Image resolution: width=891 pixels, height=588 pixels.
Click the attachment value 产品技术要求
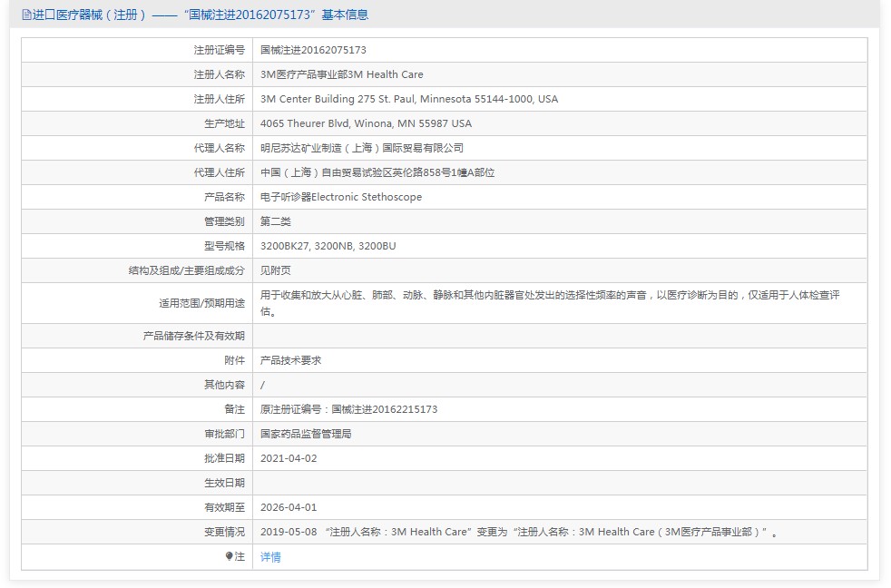(290, 361)
